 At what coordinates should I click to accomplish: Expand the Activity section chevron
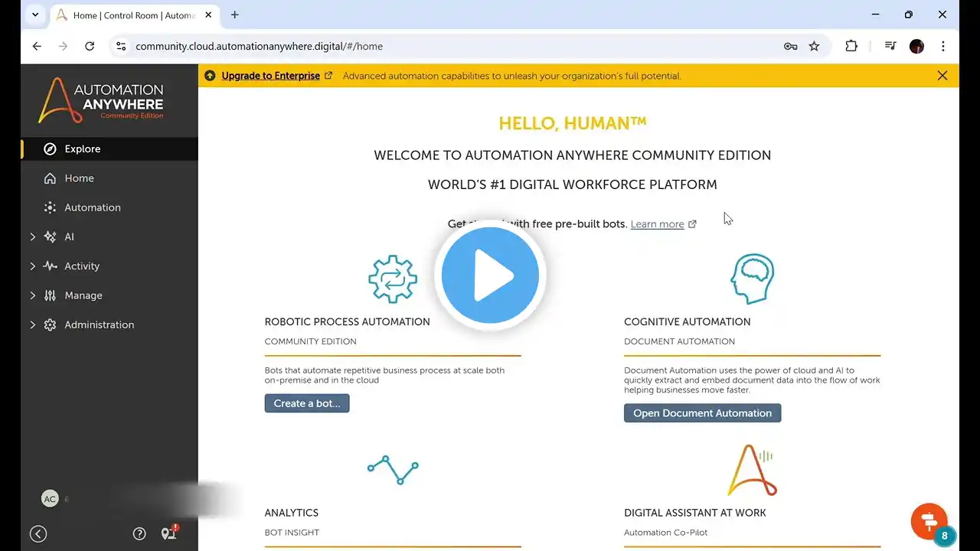point(33,266)
